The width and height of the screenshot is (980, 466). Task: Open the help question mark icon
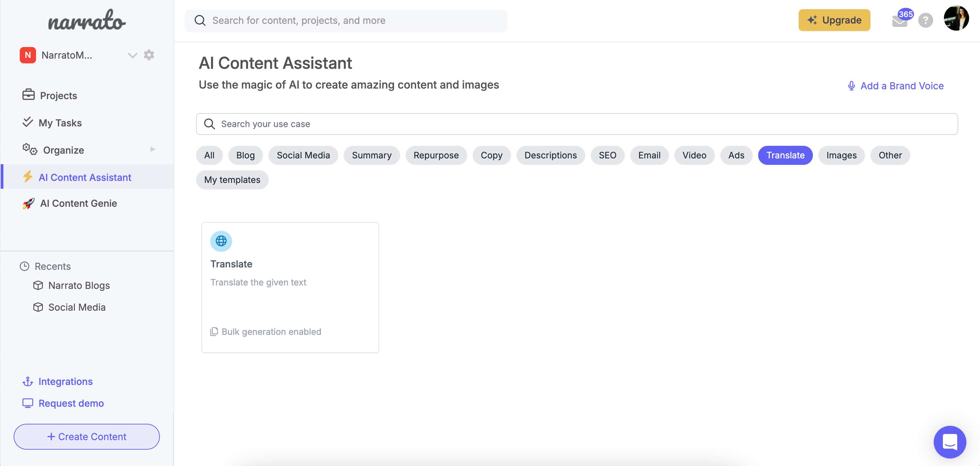[926, 20]
